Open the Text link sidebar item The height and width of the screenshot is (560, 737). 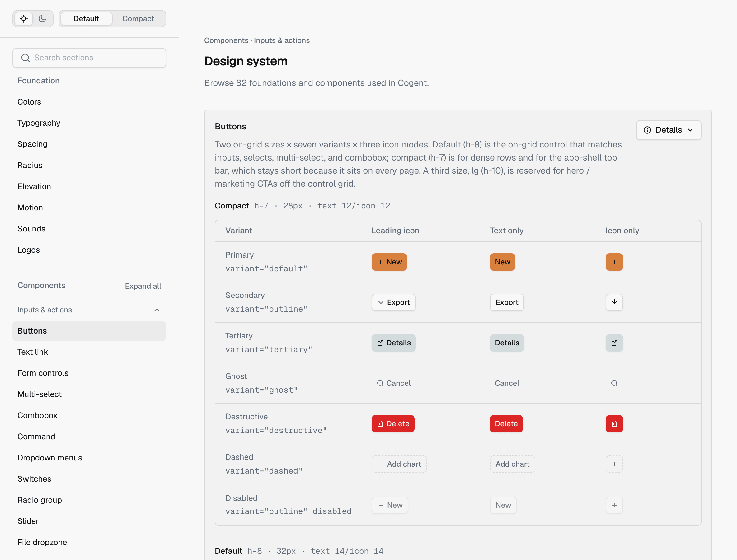(89, 352)
